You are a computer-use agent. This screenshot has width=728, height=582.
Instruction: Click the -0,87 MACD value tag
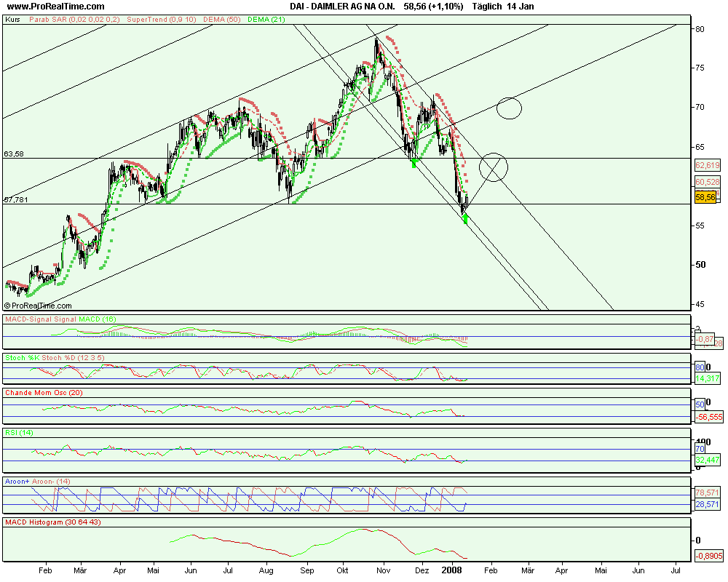705,339
